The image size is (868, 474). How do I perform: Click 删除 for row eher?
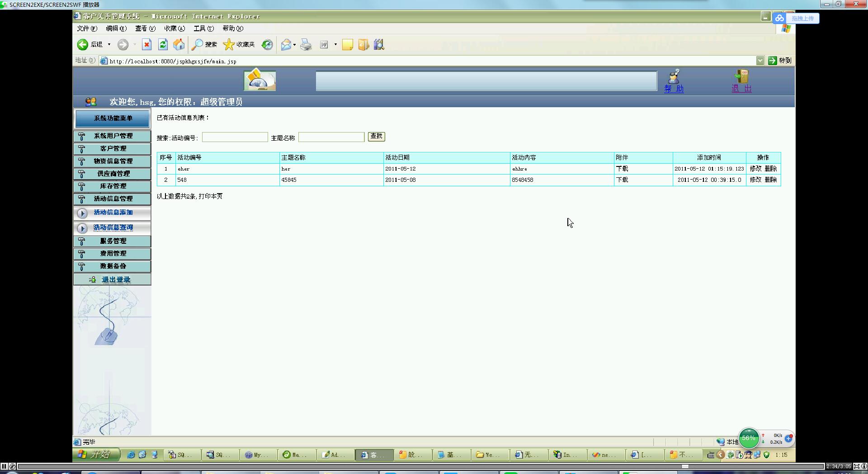coord(771,169)
